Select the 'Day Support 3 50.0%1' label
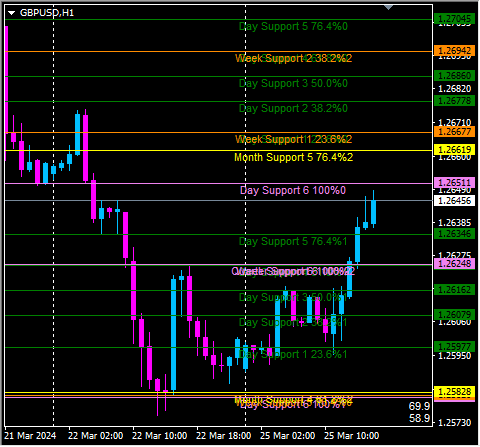This screenshot has width=480, height=447. pyautogui.click(x=293, y=297)
